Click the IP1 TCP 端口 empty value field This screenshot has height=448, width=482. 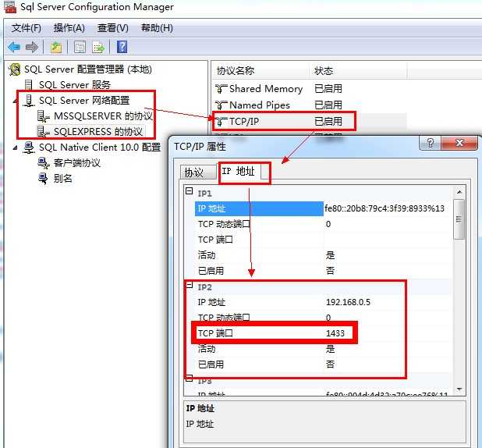coord(388,240)
